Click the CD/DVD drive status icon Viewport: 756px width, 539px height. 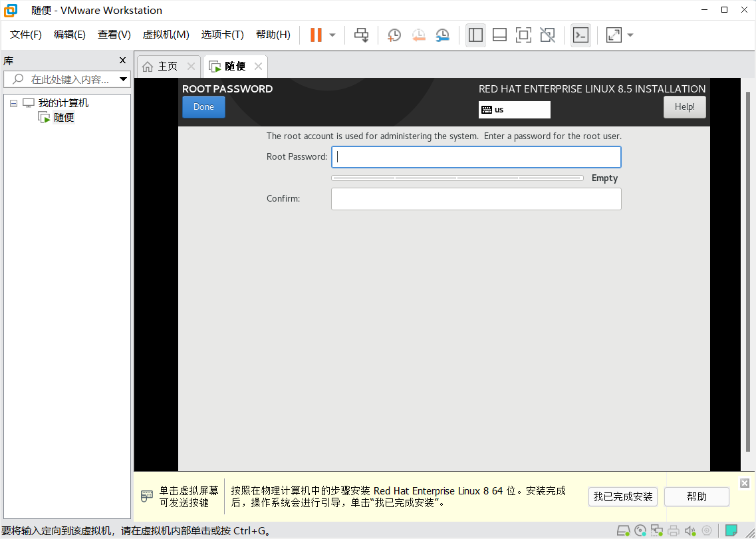640,531
